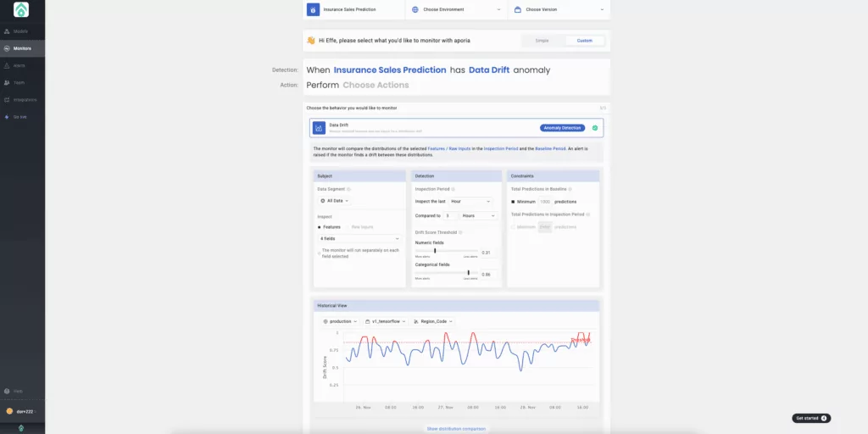Click the Go live lightning icon
Image resolution: width=868 pixels, height=434 pixels.
point(7,117)
